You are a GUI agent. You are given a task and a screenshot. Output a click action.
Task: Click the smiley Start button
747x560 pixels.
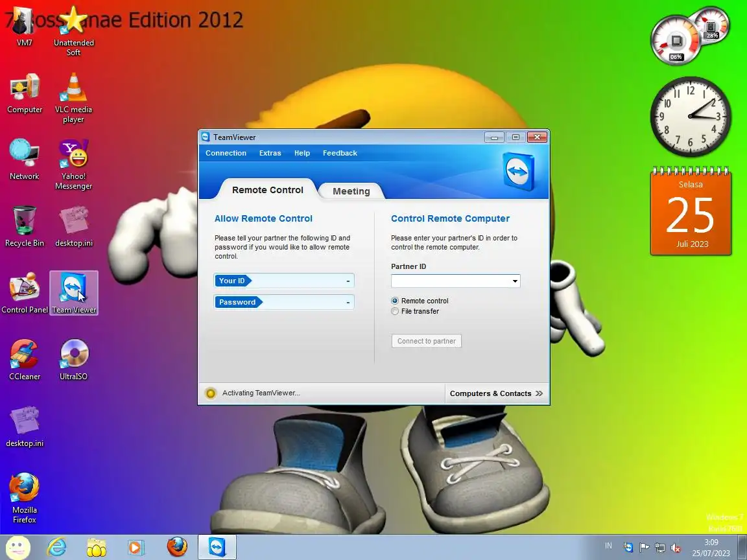[x=18, y=547]
